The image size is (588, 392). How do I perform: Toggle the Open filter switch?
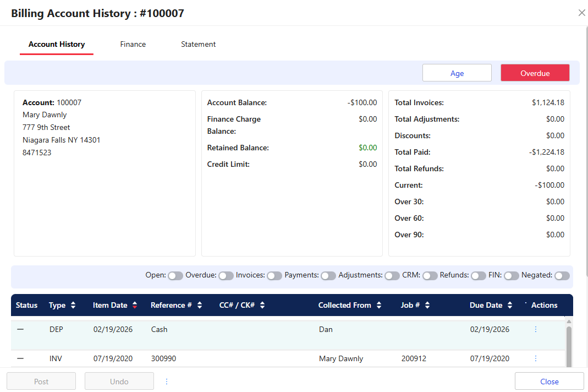[175, 275]
